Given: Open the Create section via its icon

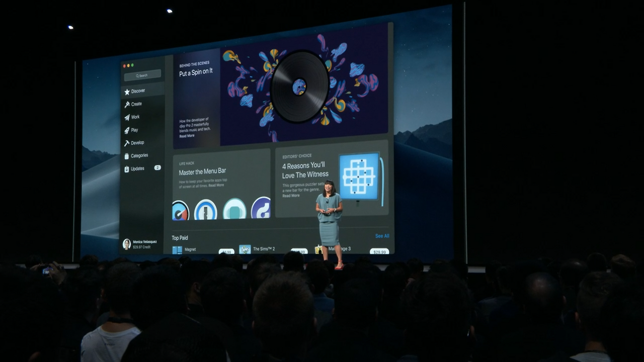Looking at the screenshot, I should point(127,105).
